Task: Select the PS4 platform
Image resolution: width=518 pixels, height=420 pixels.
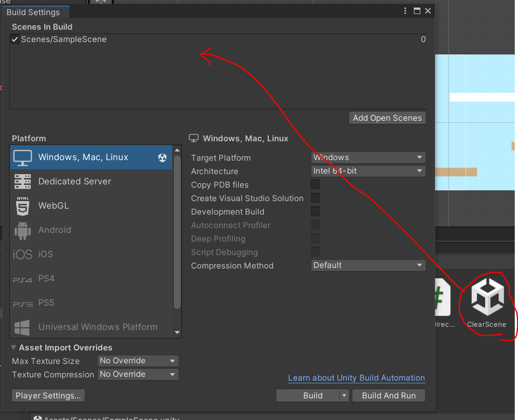Action: tap(91, 279)
